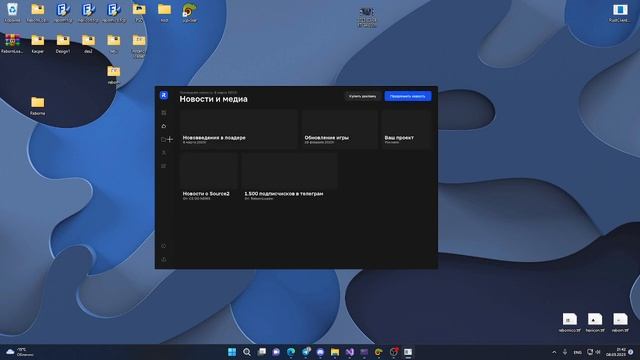Open the 'Ваш проект' advertisement card
640x360 pixels.
407,129
